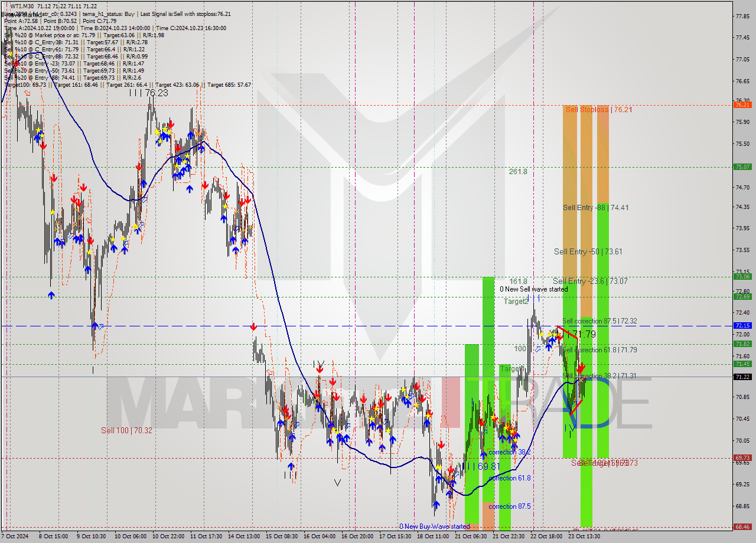The height and width of the screenshot is (543, 756).
Task: Click the 'Sell Entry -23.6 | 73.07' label
Action: [590, 281]
